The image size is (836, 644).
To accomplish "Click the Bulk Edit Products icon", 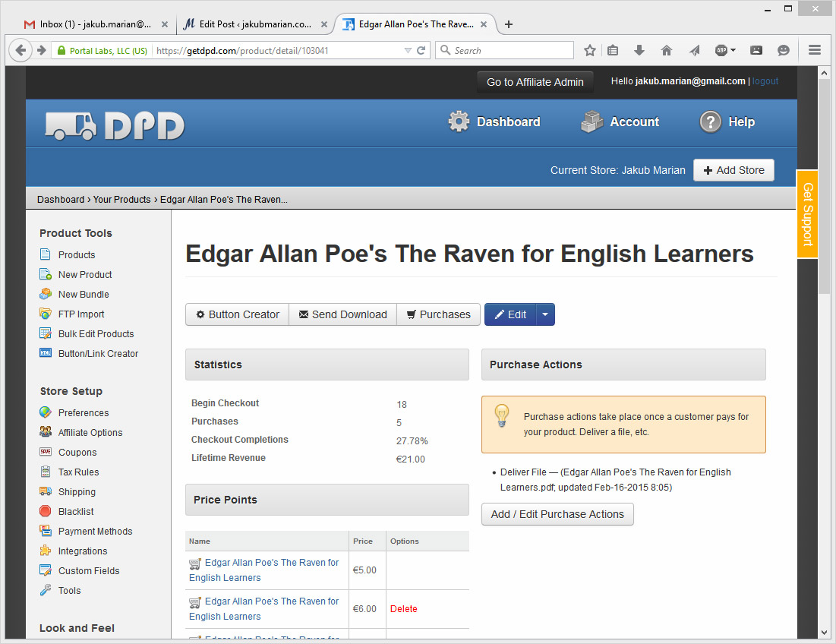I will (x=46, y=333).
